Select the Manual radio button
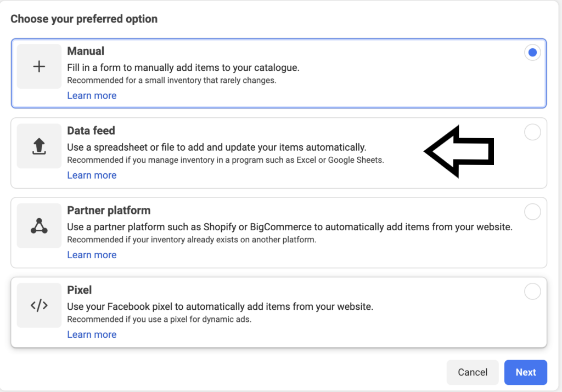 click(x=532, y=52)
